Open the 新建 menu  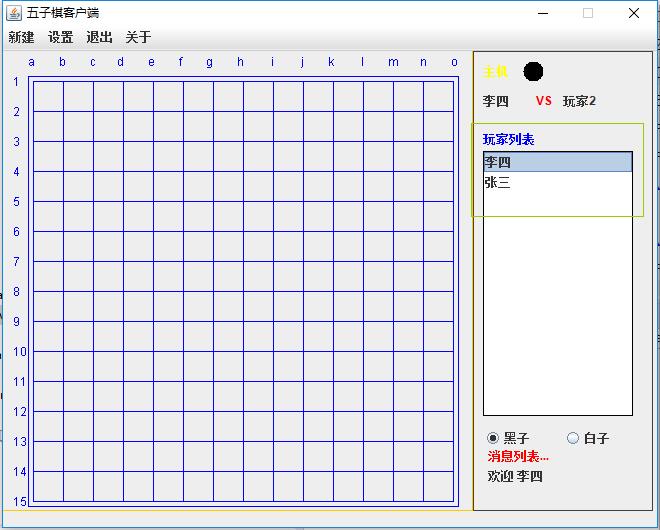[21, 37]
